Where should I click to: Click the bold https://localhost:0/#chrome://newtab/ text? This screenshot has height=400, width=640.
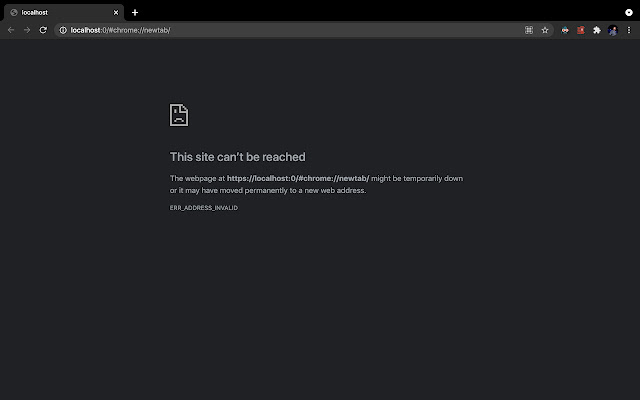coord(298,178)
